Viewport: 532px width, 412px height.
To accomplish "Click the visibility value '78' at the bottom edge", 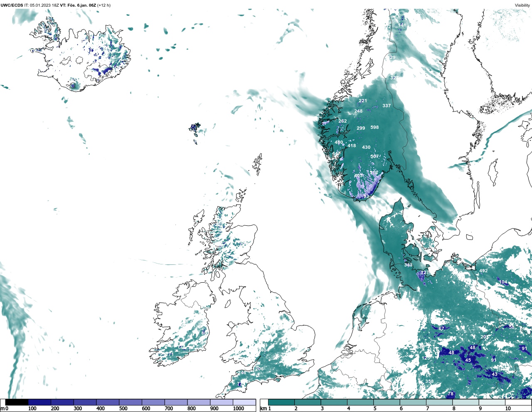I will [x=451, y=394].
